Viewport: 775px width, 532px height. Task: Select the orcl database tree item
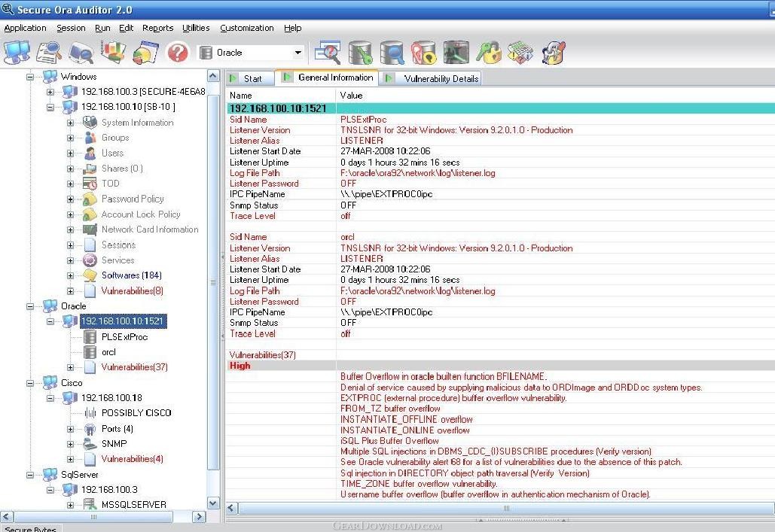point(108,352)
